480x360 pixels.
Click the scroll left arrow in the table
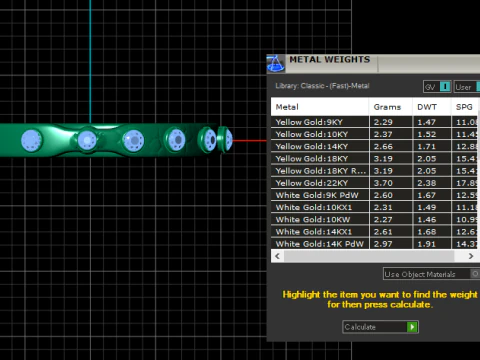(277, 256)
